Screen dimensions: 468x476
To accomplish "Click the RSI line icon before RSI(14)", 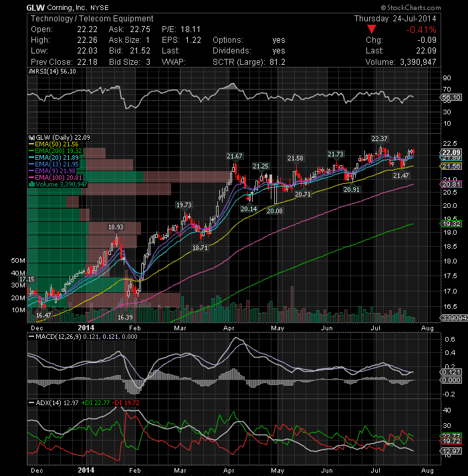I will tap(31, 72).
